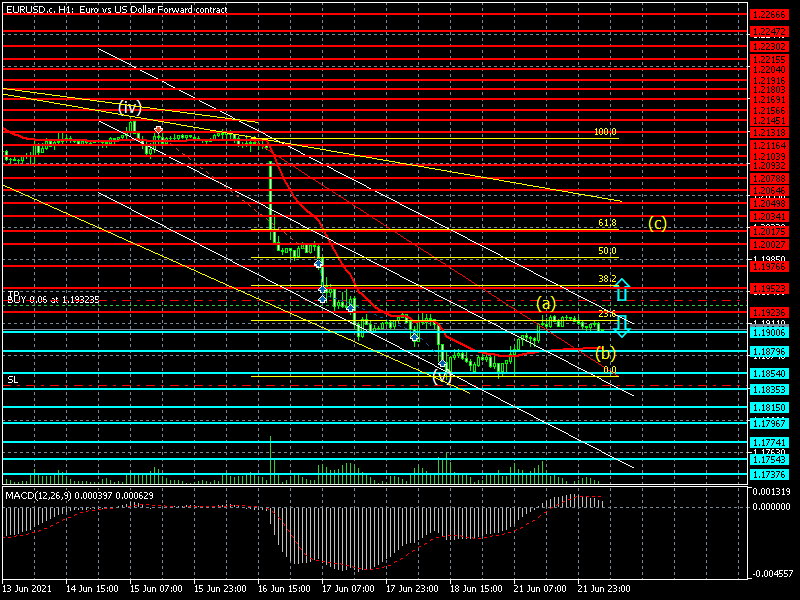Click the cyan up arrow near the 38.2 level

[x=621, y=290]
